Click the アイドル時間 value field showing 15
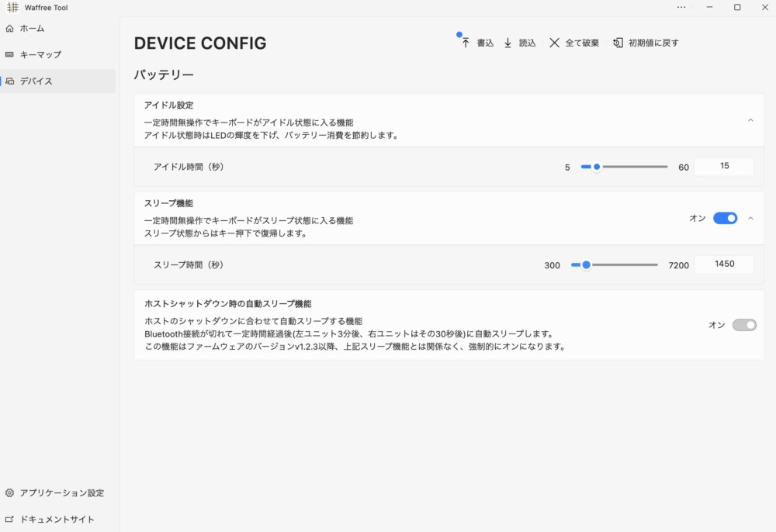 724,166
